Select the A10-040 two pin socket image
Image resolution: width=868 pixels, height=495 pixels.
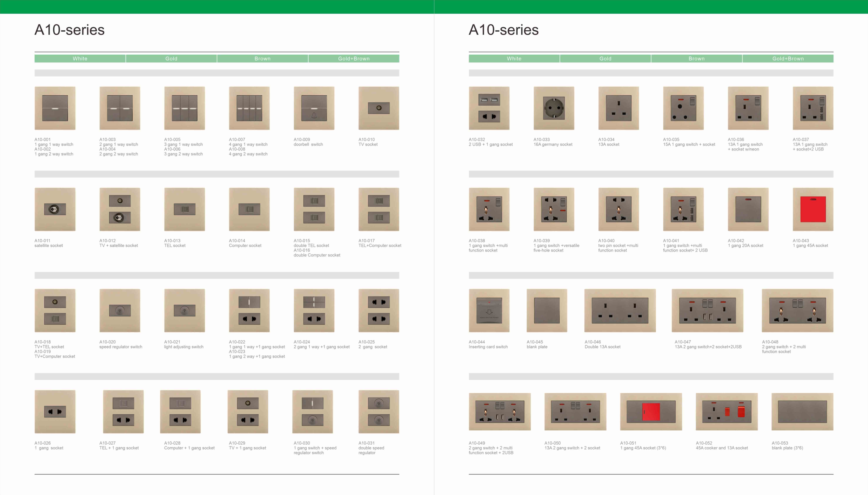pyautogui.click(x=619, y=209)
